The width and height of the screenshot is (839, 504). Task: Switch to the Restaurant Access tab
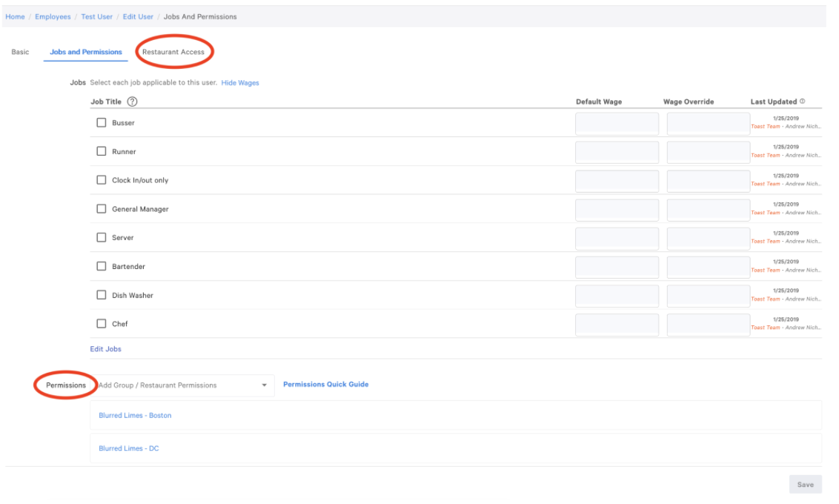point(173,52)
